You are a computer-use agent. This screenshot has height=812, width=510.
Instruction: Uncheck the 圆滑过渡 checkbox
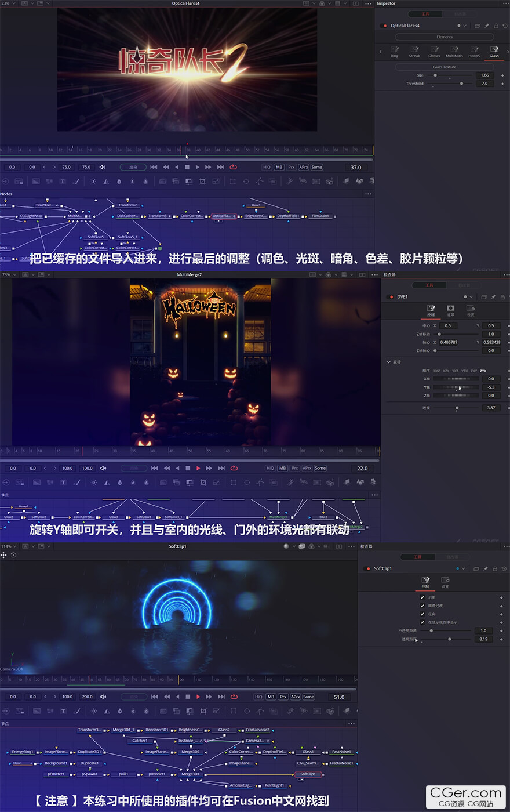coord(422,606)
